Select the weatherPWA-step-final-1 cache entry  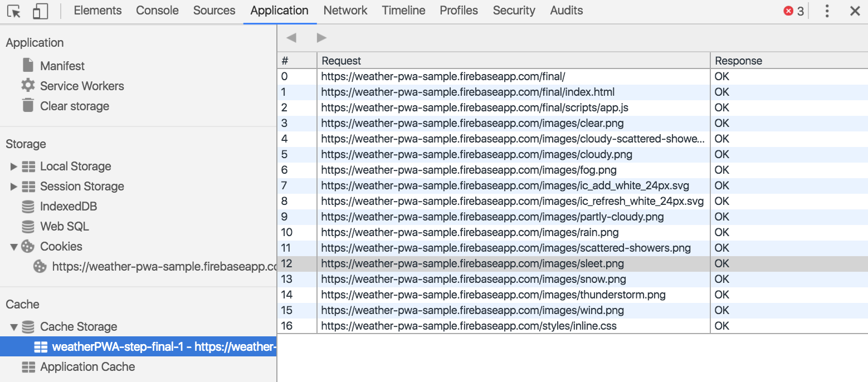click(x=138, y=347)
